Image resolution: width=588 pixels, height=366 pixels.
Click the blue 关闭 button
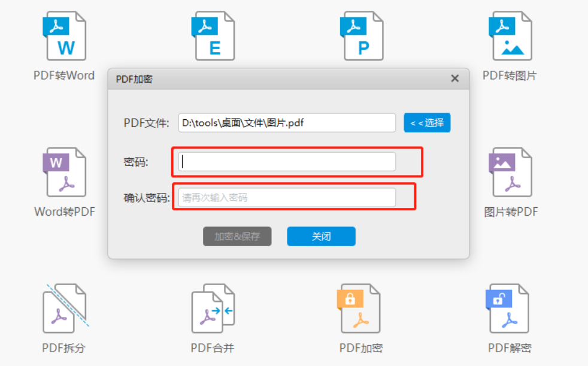[321, 236]
